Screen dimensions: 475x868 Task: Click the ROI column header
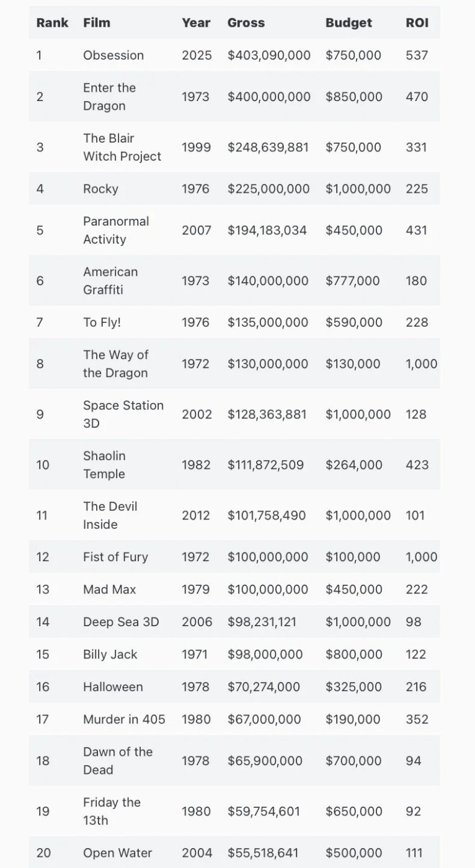417,23
